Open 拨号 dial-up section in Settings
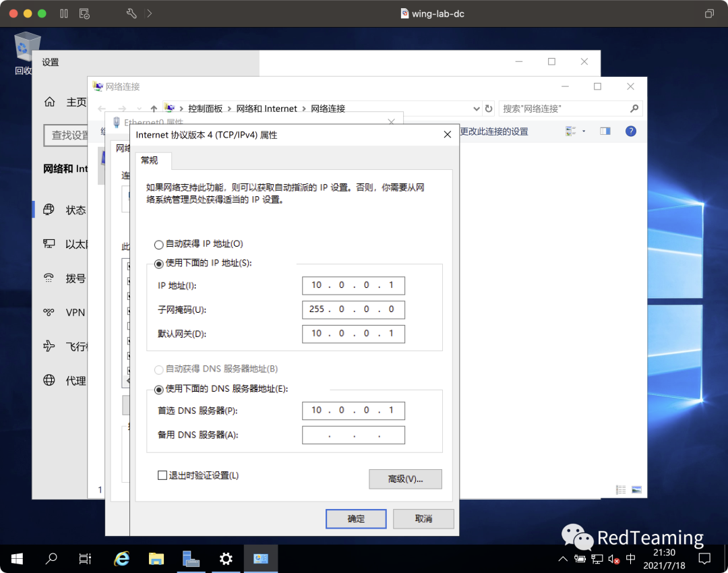Viewport: 728px width, 573px height. tap(64, 278)
